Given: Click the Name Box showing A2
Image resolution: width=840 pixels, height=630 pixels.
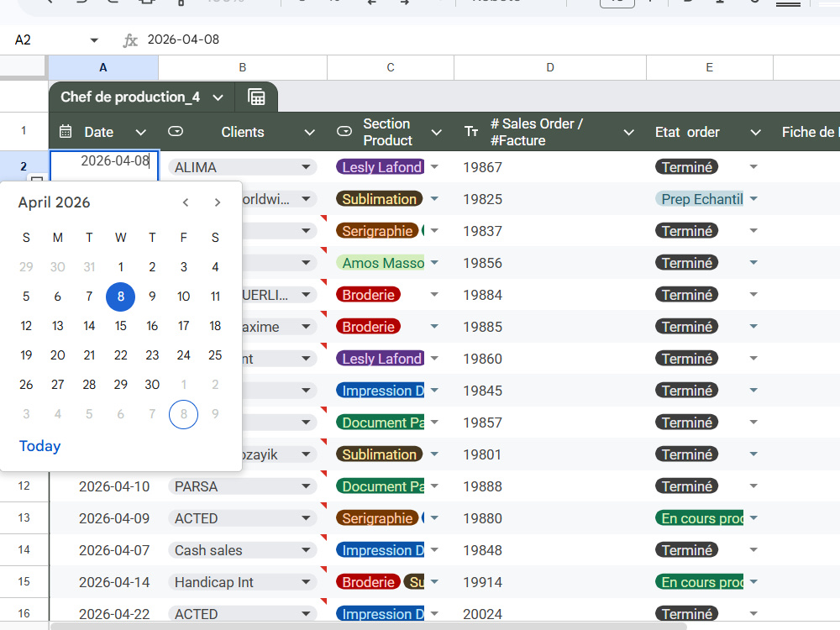Looking at the screenshot, I should tap(48, 40).
